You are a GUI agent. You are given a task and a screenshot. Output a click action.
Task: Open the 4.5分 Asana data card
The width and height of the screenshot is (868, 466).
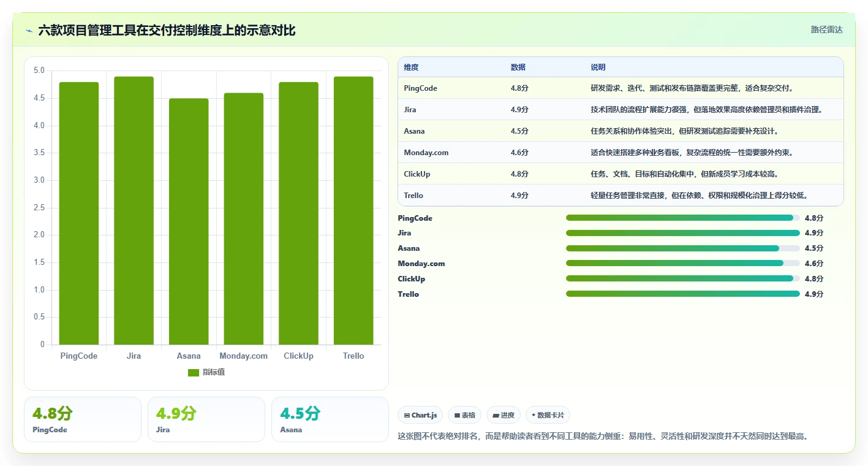330,419
